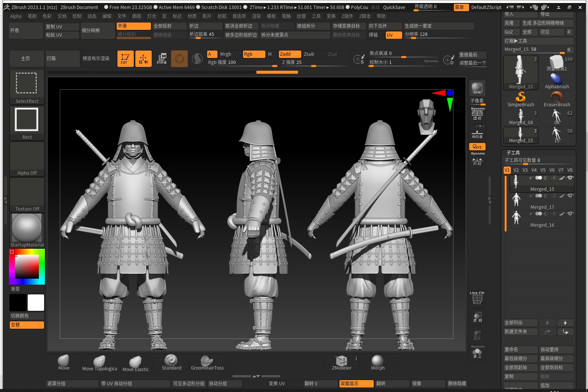Viewport: 588px width, 392px height.
Task: Open the Texture Off picker
Action: pos(27,195)
